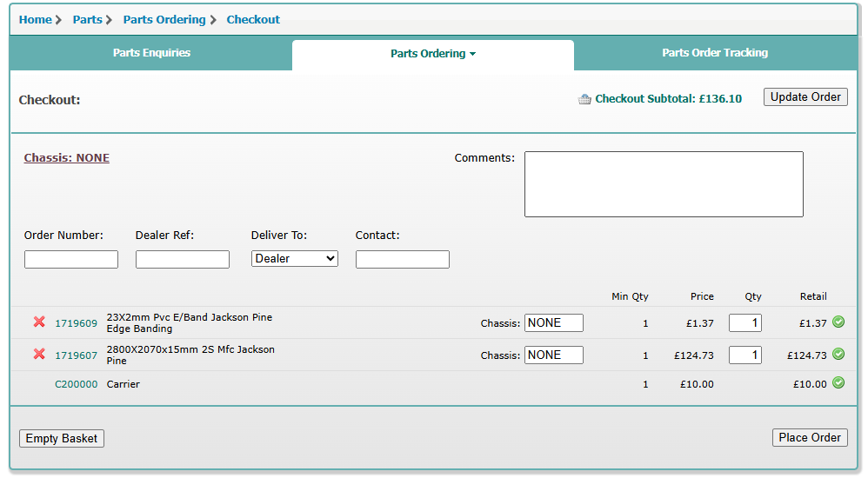Click the Update Order button
Screen dimensions: 868x478
[x=805, y=96]
